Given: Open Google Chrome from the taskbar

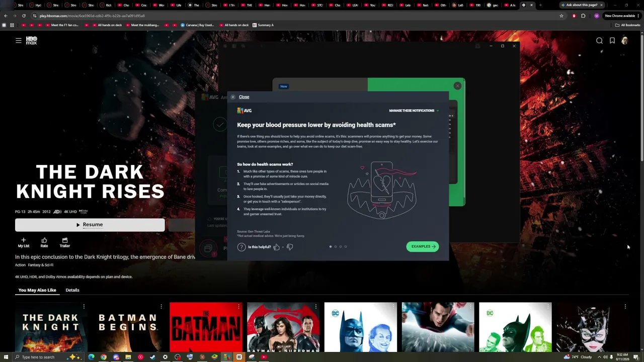Looking at the screenshot, I should click(x=104, y=357).
